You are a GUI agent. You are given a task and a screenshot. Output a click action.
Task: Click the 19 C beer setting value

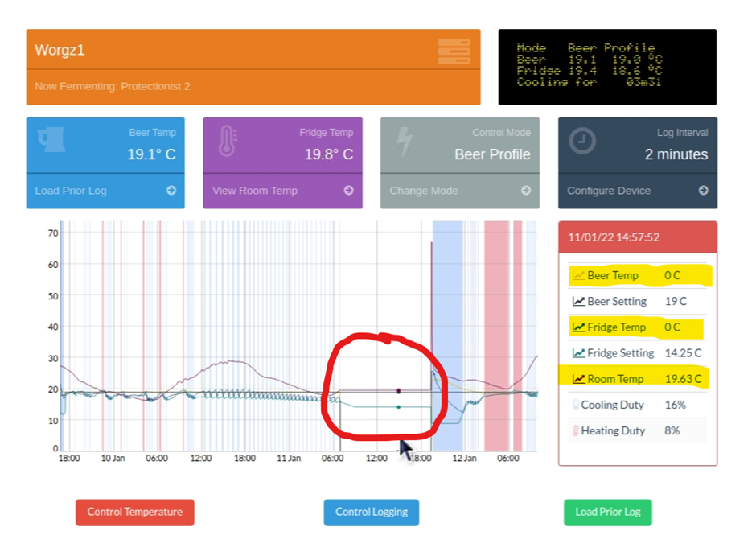pos(676,302)
